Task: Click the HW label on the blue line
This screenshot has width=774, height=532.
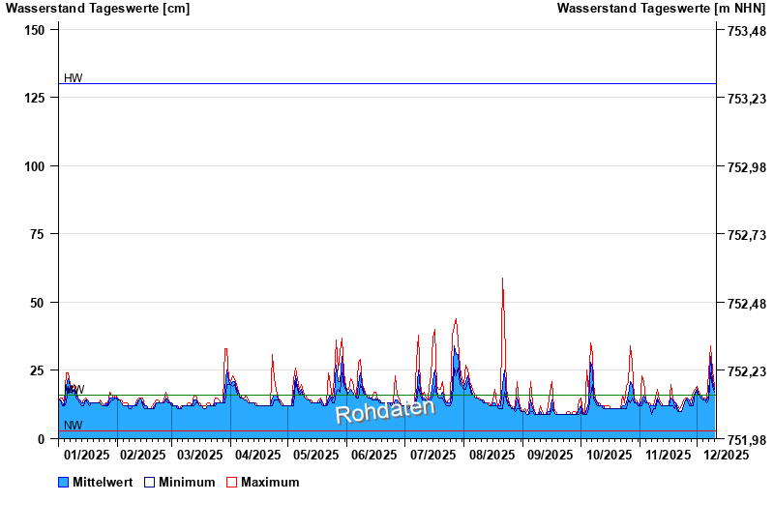Action: (74, 77)
